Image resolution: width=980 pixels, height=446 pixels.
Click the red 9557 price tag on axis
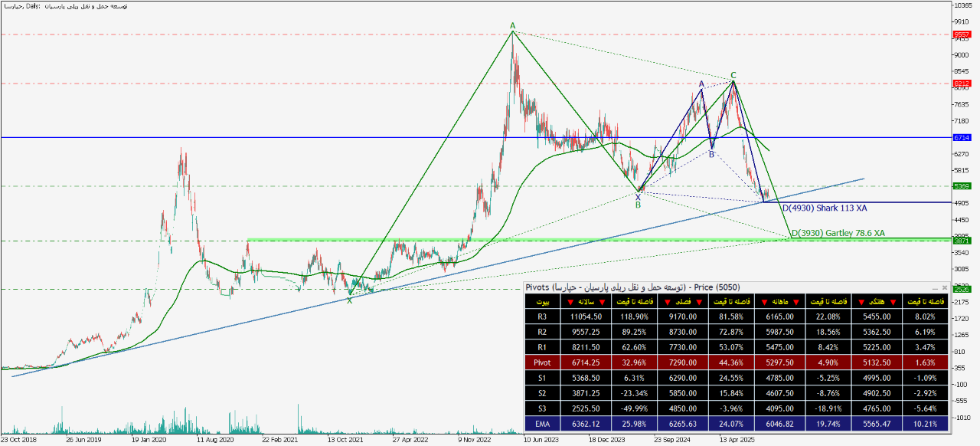962,34
